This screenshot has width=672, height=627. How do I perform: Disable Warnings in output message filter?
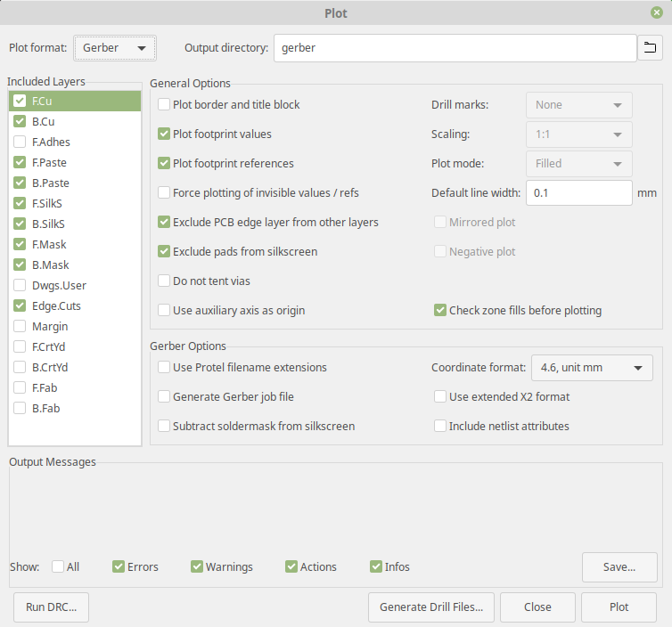coord(197,567)
